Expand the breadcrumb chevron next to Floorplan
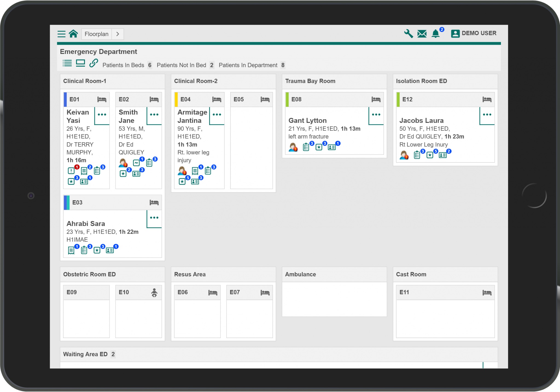This screenshot has height=392, width=560. pos(118,34)
